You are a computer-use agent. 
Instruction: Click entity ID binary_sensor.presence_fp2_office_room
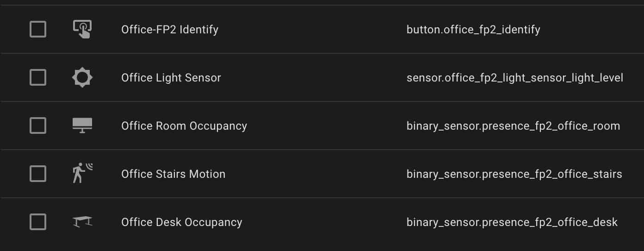513,126
